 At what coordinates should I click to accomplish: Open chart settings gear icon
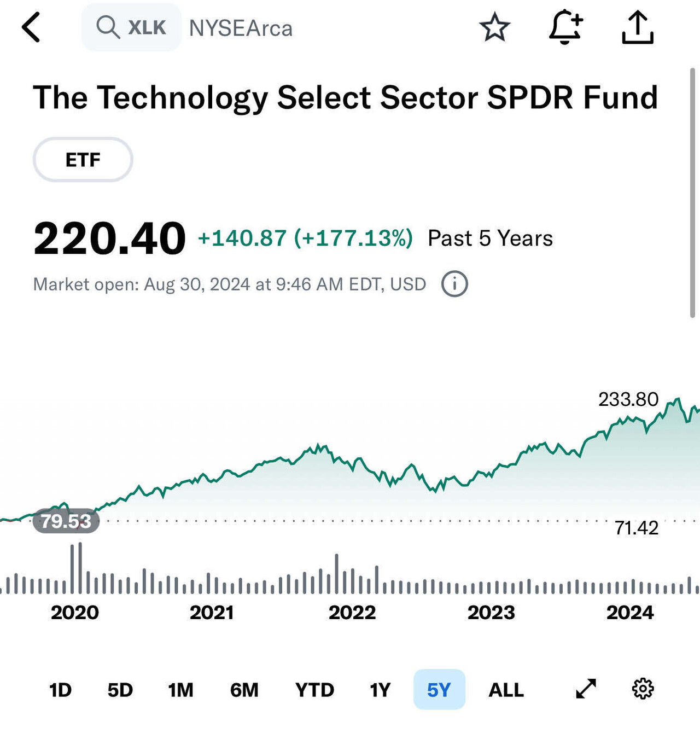[643, 689]
